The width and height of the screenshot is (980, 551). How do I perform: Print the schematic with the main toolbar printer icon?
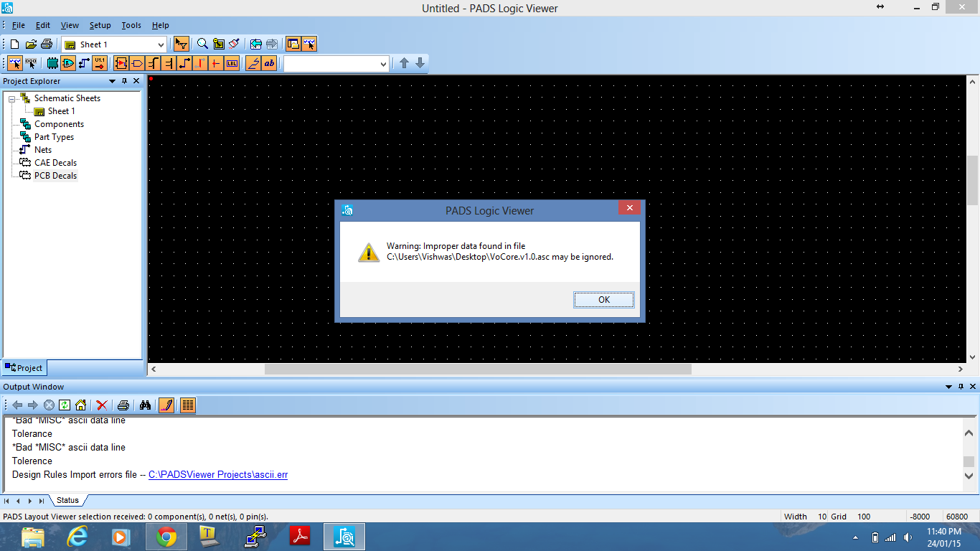(x=47, y=44)
